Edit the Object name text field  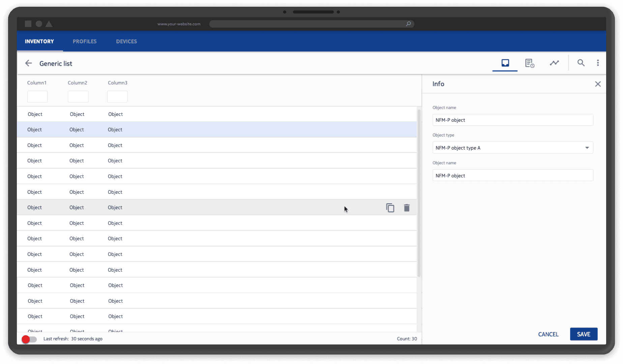pyautogui.click(x=512, y=120)
